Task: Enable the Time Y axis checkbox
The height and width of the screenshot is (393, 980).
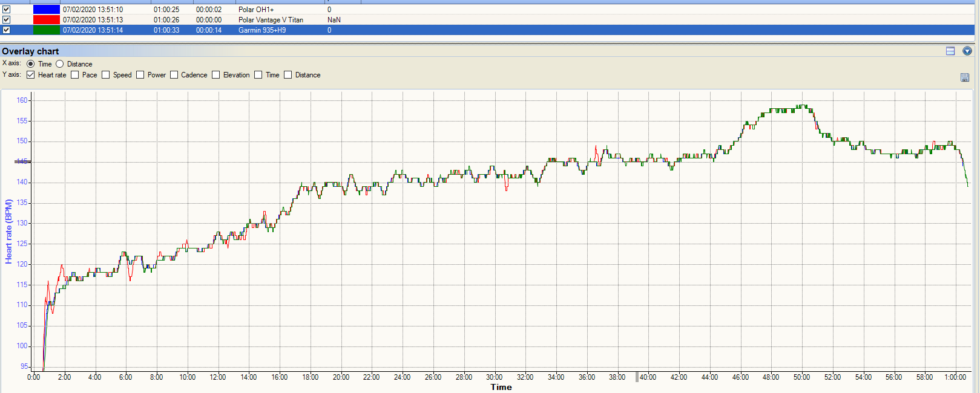Action: (x=258, y=75)
